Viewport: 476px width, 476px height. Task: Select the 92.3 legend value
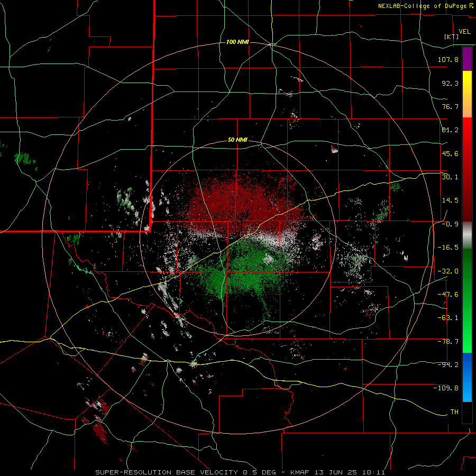click(x=450, y=83)
